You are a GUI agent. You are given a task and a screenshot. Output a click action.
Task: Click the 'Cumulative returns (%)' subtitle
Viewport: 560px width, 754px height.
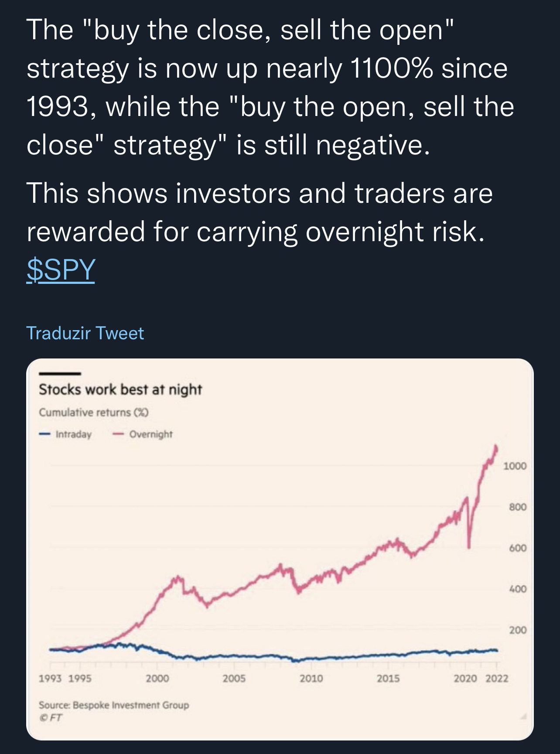(93, 413)
